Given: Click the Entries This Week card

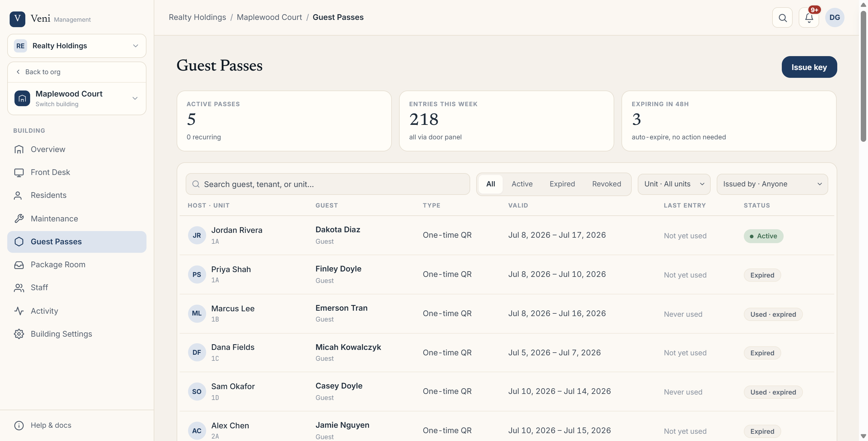Looking at the screenshot, I should click(x=506, y=121).
